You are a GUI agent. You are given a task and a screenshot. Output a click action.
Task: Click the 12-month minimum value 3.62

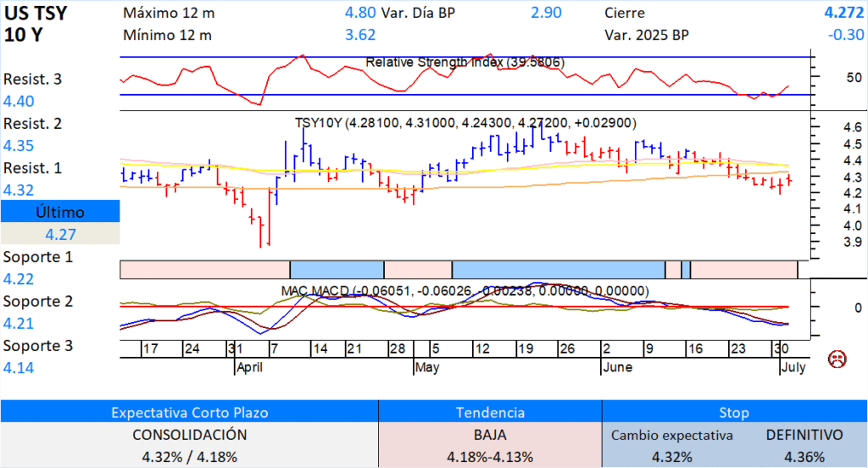[359, 35]
